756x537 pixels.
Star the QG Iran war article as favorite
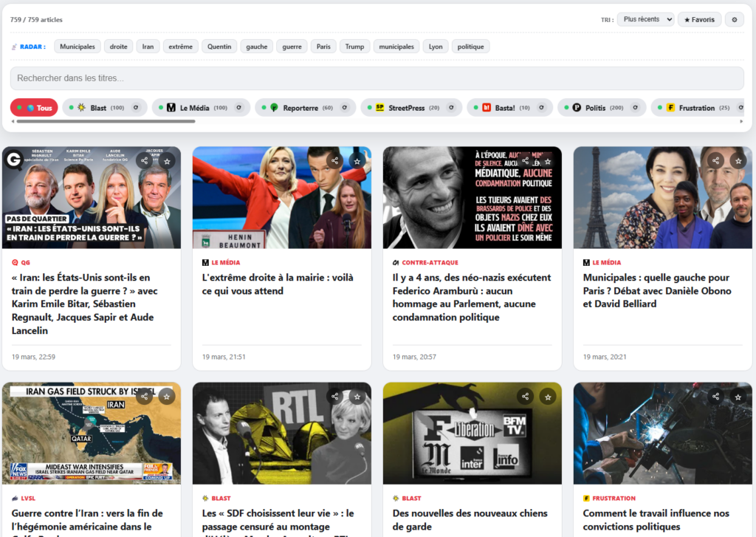tap(167, 160)
